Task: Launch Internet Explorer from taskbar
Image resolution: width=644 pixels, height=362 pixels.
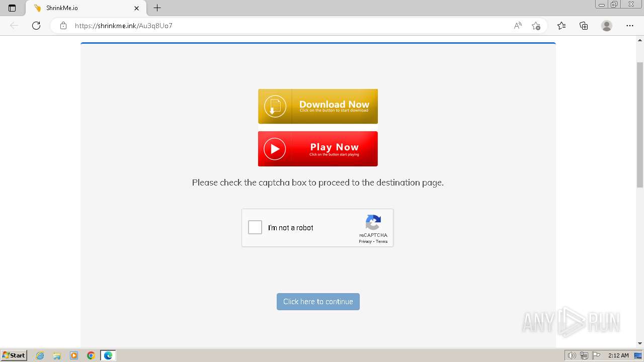Action: coord(40,355)
